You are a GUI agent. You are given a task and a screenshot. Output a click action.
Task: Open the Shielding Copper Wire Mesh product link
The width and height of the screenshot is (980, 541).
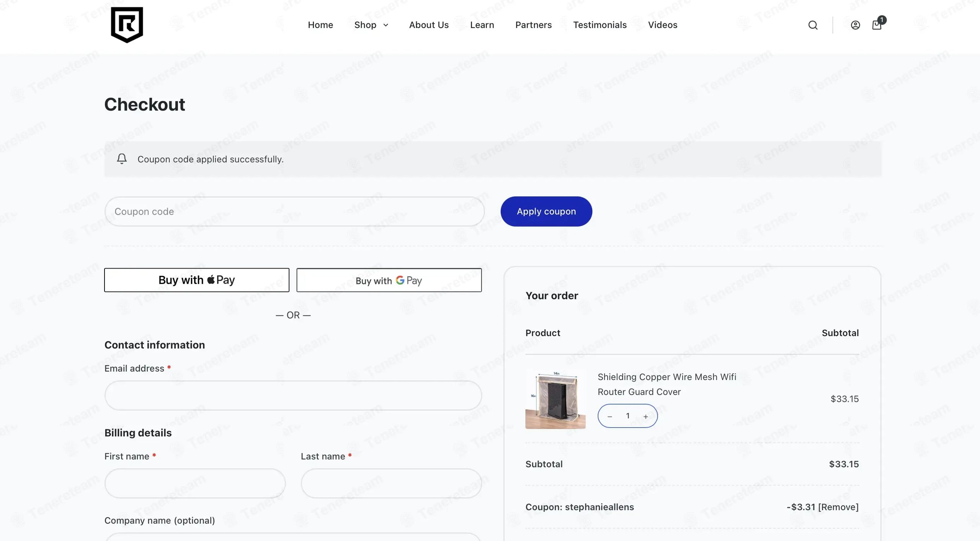tap(667, 384)
